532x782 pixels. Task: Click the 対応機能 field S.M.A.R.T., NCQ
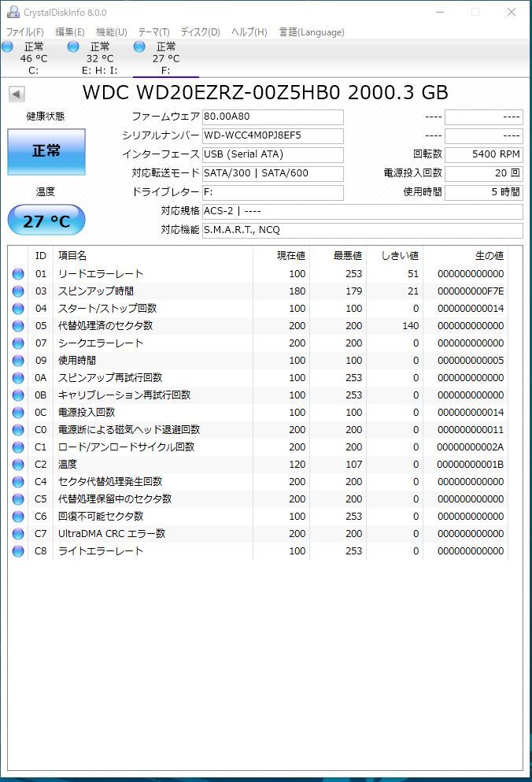coord(363,231)
